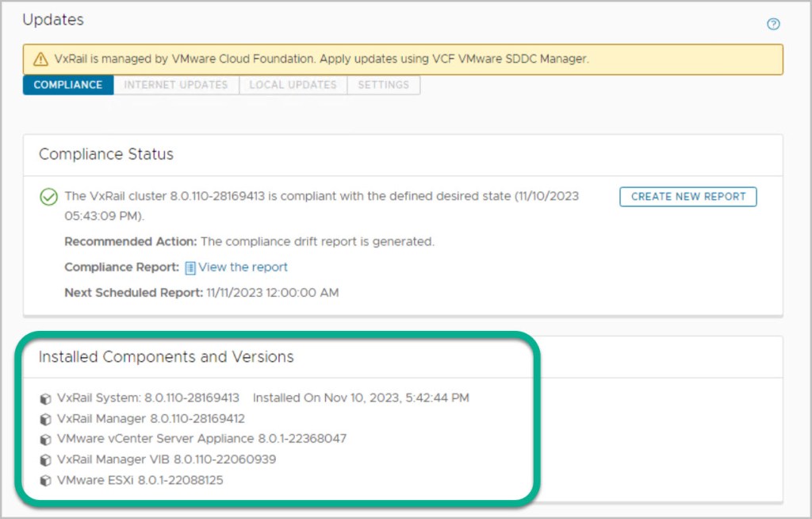Select the Compliance tab
The width and height of the screenshot is (812, 519).
(x=68, y=85)
